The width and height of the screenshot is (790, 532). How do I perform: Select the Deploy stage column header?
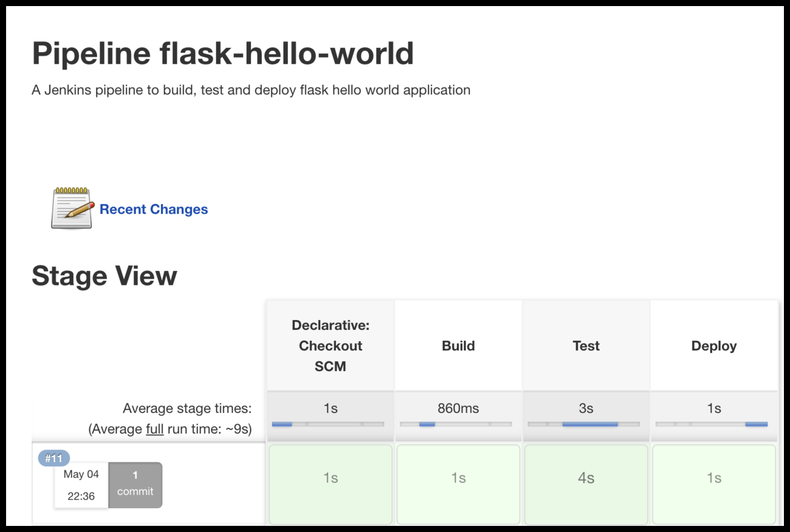(x=714, y=346)
